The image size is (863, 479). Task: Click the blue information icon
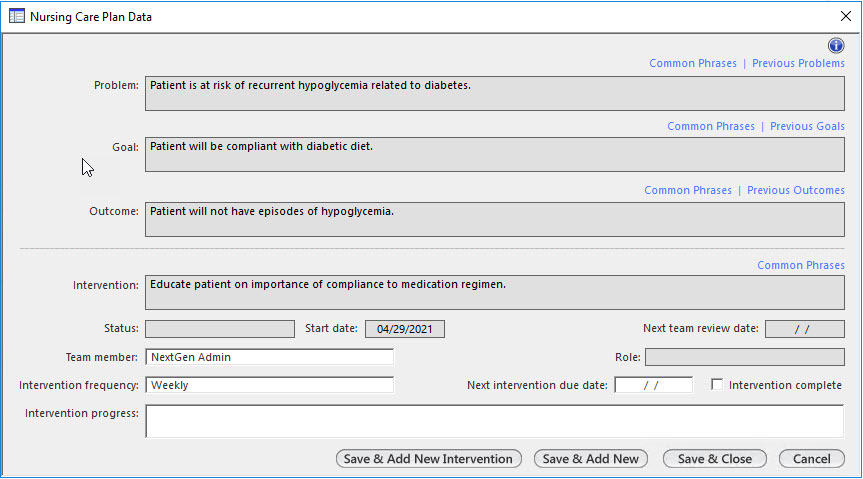[x=835, y=45]
